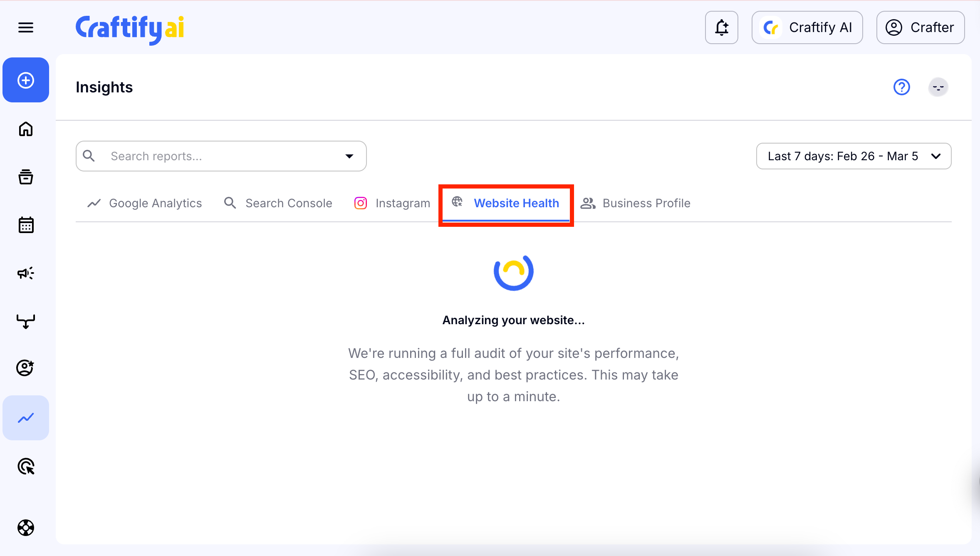Click the grey face avatar near help

tap(938, 87)
